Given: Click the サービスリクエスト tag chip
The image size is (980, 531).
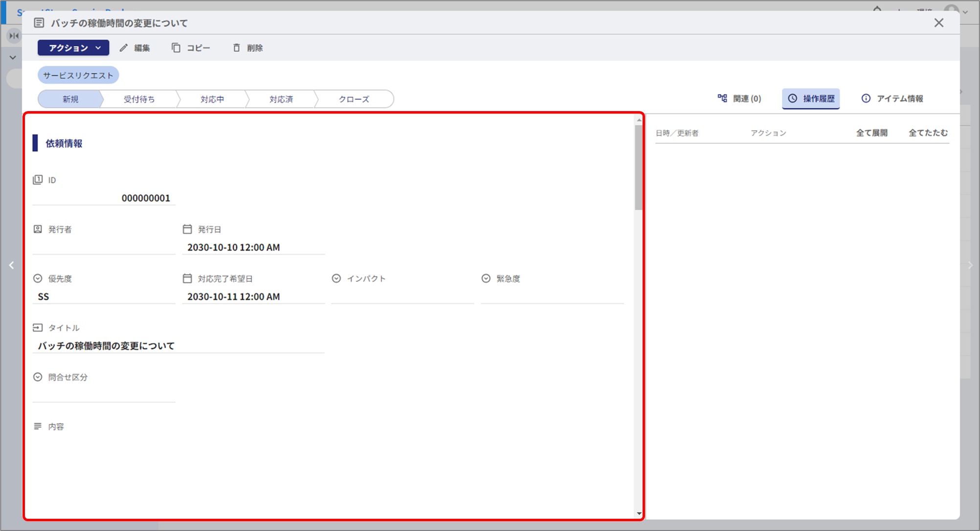Looking at the screenshot, I should click(78, 75).
